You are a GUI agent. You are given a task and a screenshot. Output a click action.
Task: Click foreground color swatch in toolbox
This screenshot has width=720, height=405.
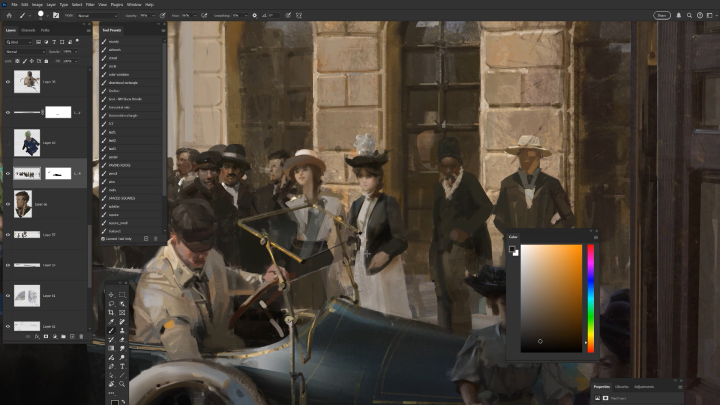click(x=114, y=402)
